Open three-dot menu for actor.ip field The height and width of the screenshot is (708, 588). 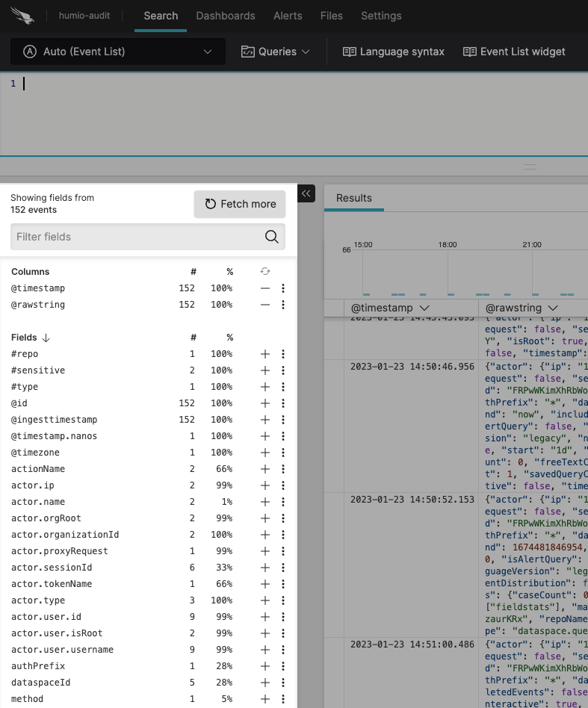[283, 485]
